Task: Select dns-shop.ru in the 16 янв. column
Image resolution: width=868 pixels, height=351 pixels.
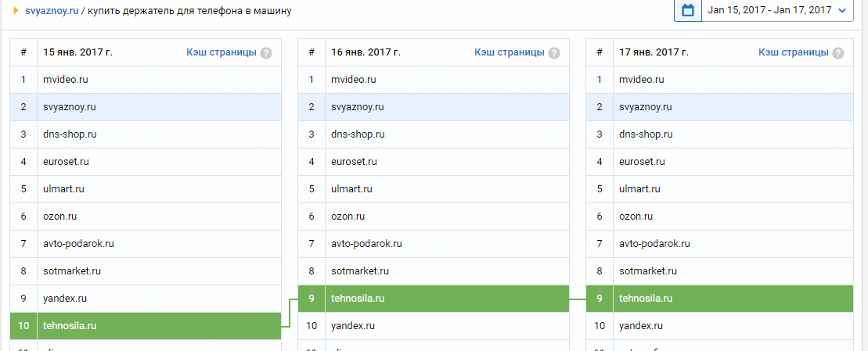Action: (x=358, y=134)
